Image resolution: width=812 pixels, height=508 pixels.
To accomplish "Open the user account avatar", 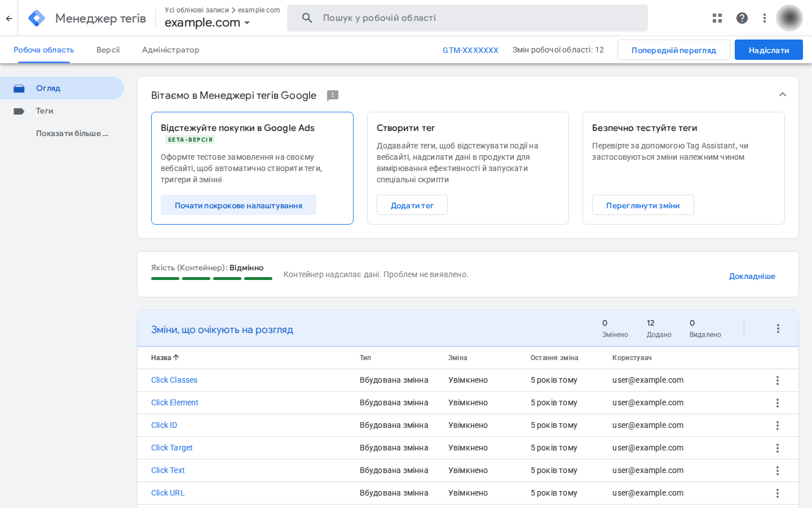I will click(x=789, y=18).
